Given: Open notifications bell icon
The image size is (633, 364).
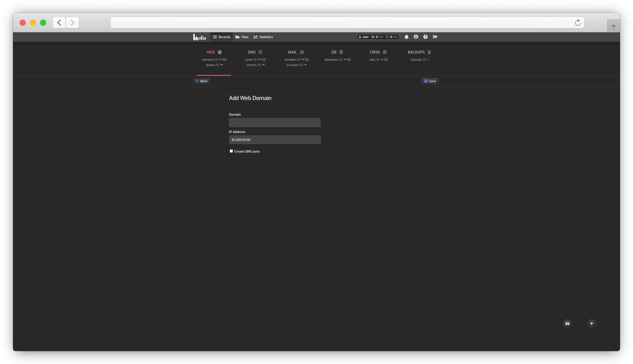Looking at the screenshot, I should point(407,37).
